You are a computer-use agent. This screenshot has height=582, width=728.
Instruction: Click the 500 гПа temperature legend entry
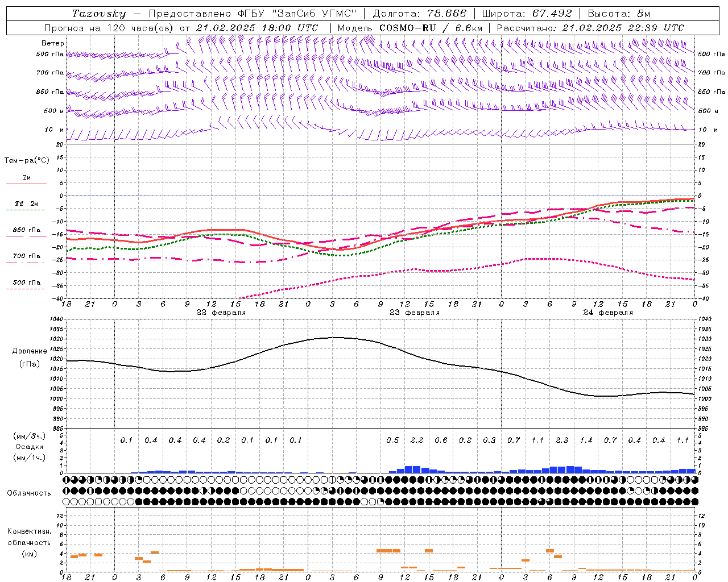point(27,282)
